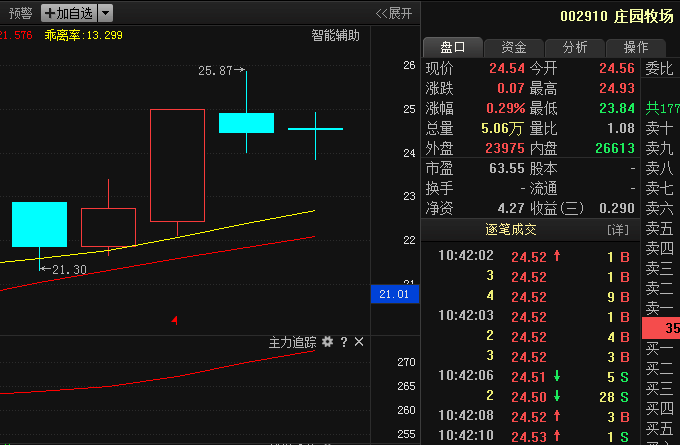
Task: Click the 25.87 high price marker
Action: click(222, 71)
